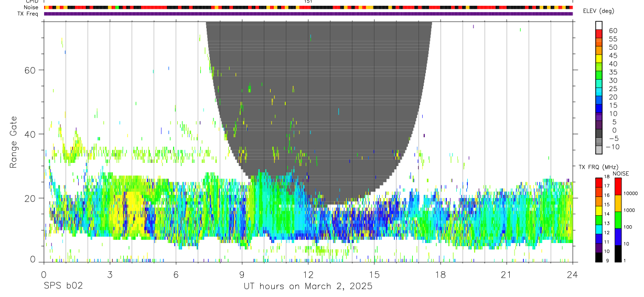Click the "Range Gate" y-axis label
This screenshot has height=297, width=644.
(14, 142)
